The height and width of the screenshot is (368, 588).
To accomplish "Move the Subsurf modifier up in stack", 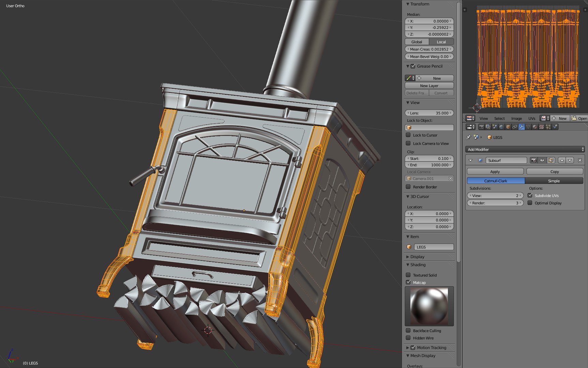I will pyautogui.click(x=562, y=160).
